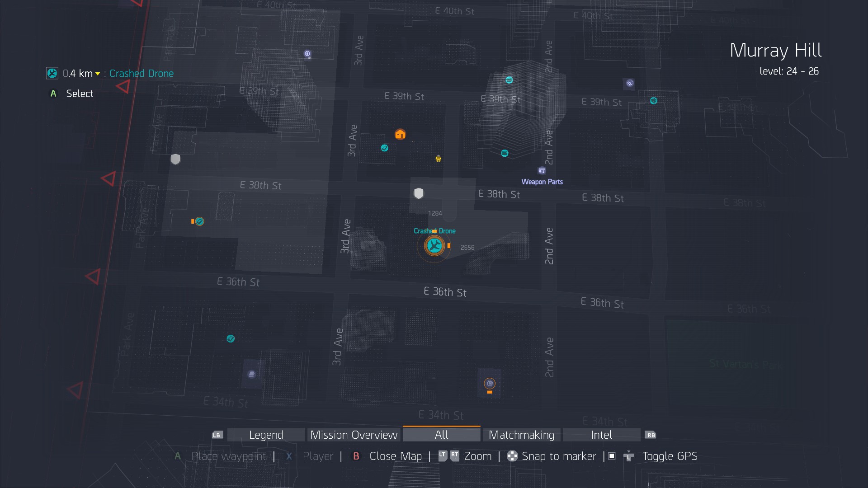
Task: Click the shield marker near Park Ave
Action: [175, 159]
